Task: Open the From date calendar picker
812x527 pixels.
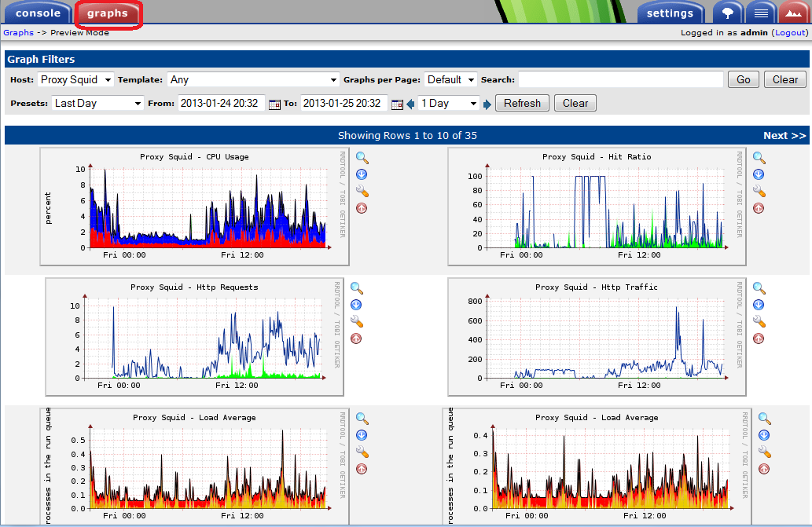Action: click(274, 104)
